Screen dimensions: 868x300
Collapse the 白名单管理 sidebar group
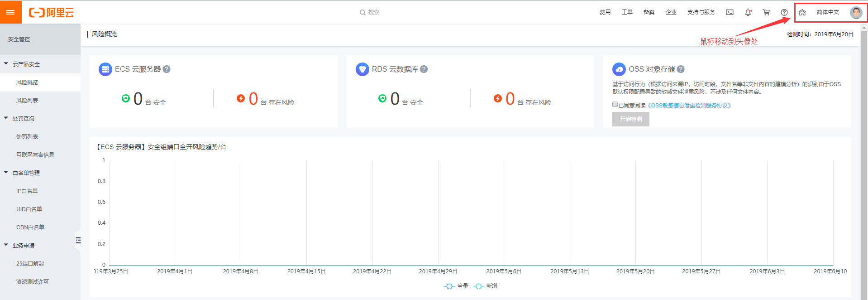click(6, 173)
